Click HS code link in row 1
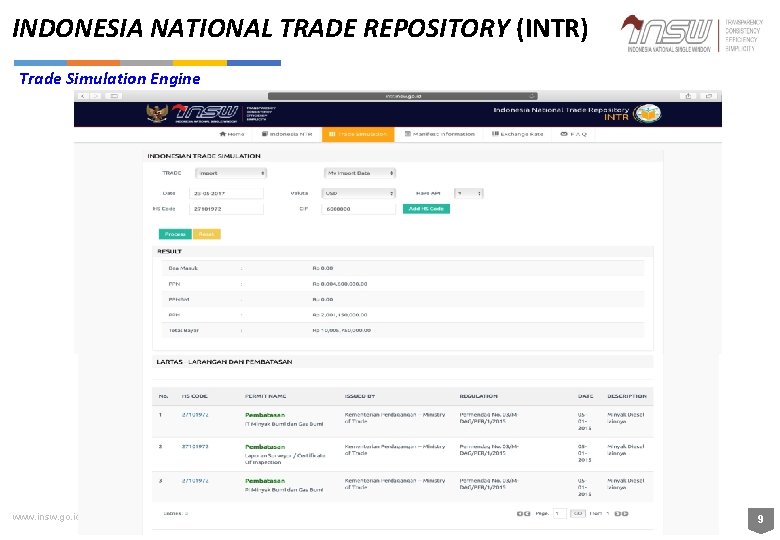The image size is (780, 540). (195, 415)
